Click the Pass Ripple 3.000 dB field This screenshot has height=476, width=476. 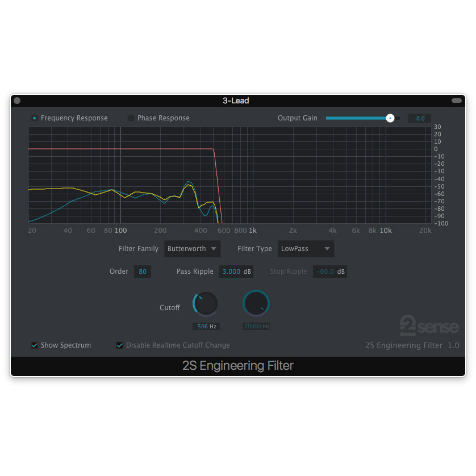tap(236, 272)
